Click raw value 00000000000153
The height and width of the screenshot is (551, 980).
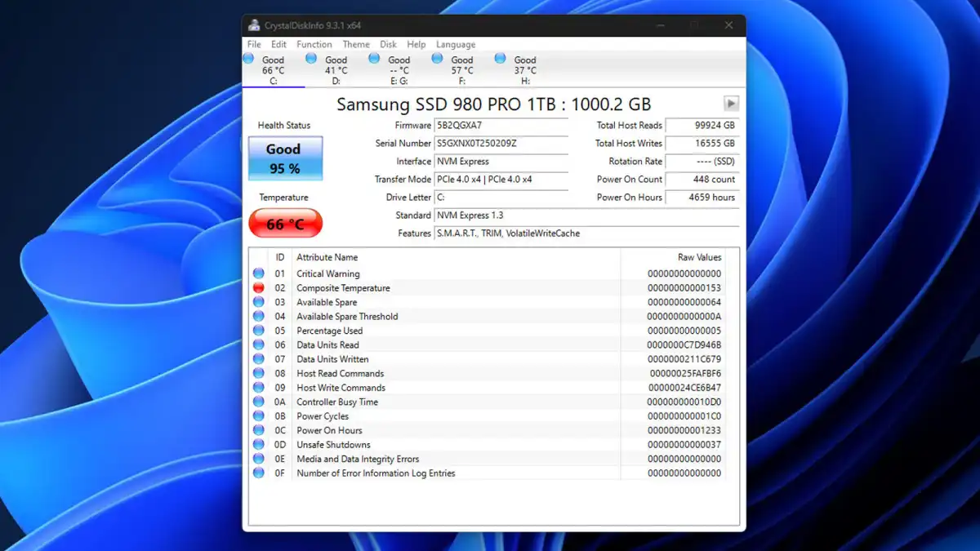pos(684,288)
